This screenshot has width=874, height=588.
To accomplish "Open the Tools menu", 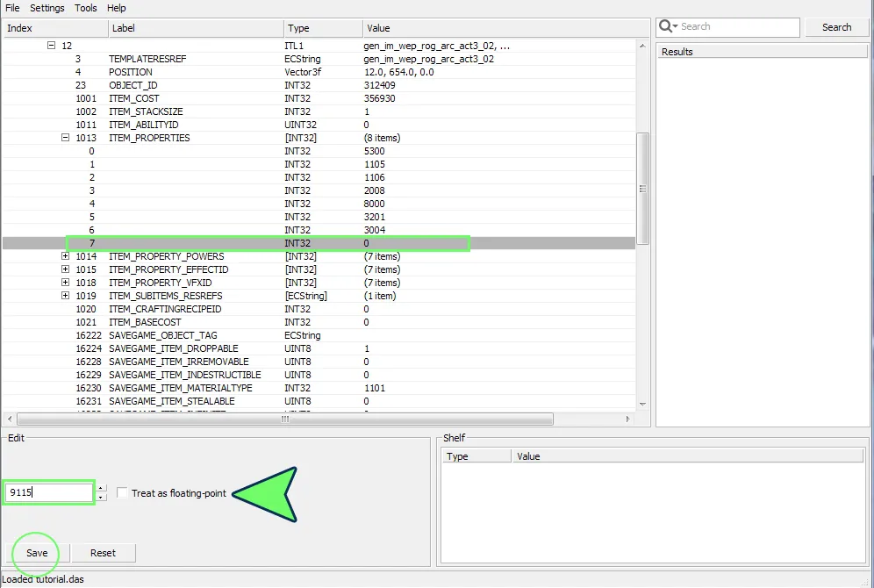I will (x=86, y=8).
